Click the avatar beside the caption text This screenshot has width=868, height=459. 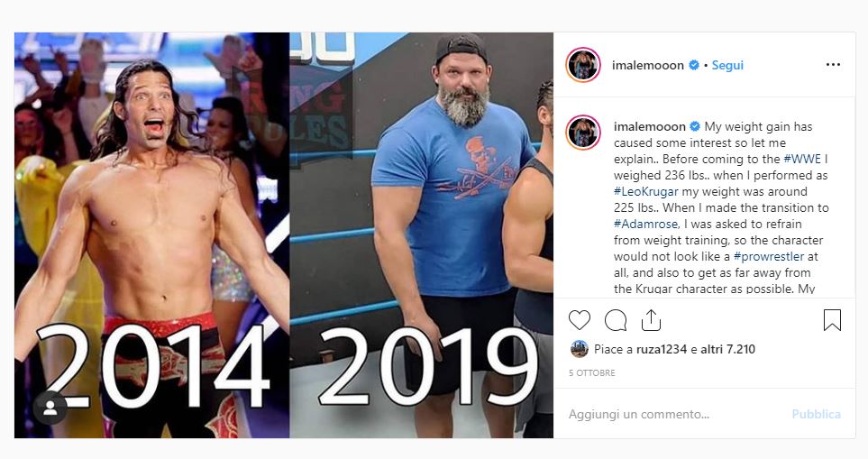583,133
